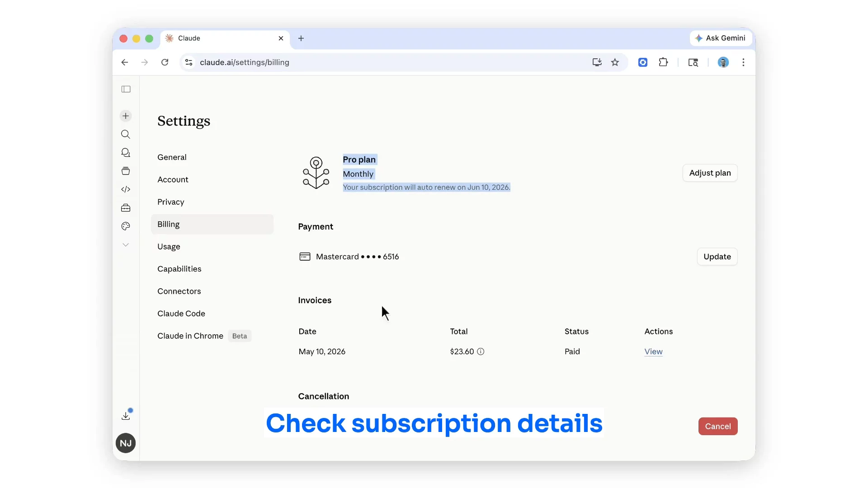Image resolution: width=868 pixels, height=488 pixels.
Task: Click the May 10, 2026 date cell
Action: (x=322, y=352)
